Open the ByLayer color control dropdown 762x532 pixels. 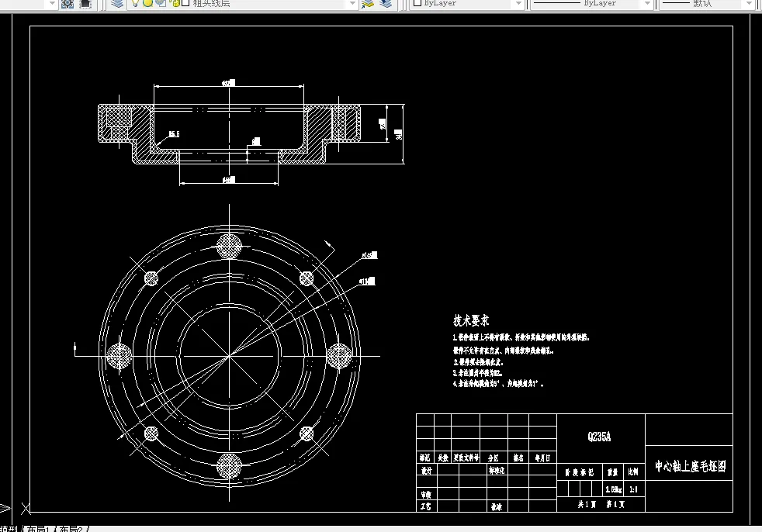click(467, 4)
